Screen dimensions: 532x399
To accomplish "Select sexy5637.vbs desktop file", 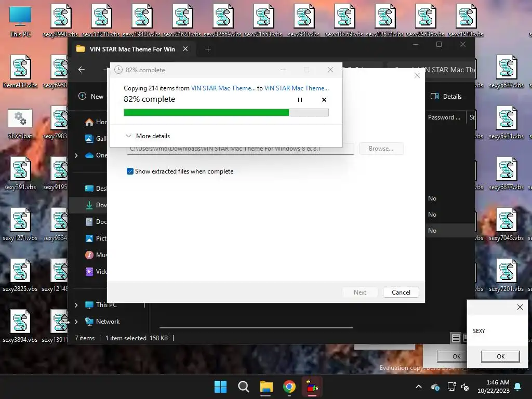I will pos(506,72).
